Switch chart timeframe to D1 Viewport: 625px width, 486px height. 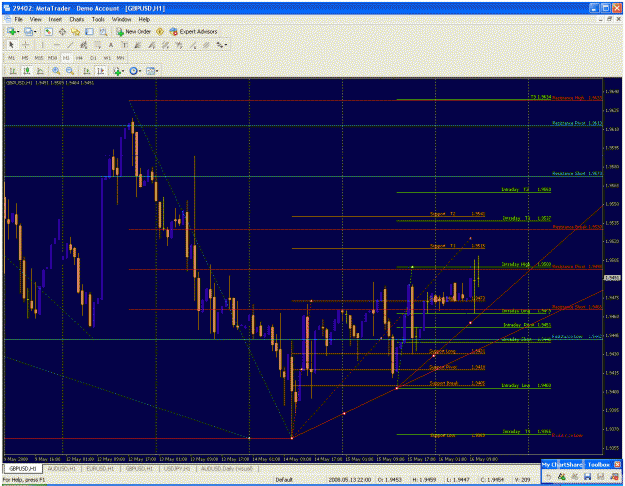[93, 58]
